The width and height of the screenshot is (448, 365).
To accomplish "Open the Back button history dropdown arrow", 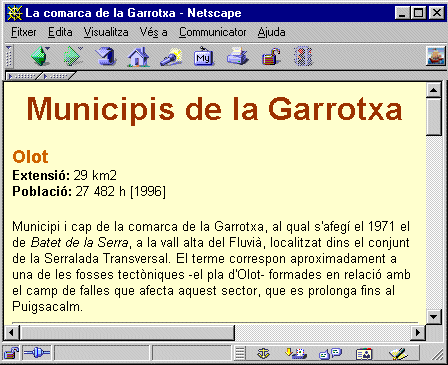I will pyautogui.click(x=47, y=49).
